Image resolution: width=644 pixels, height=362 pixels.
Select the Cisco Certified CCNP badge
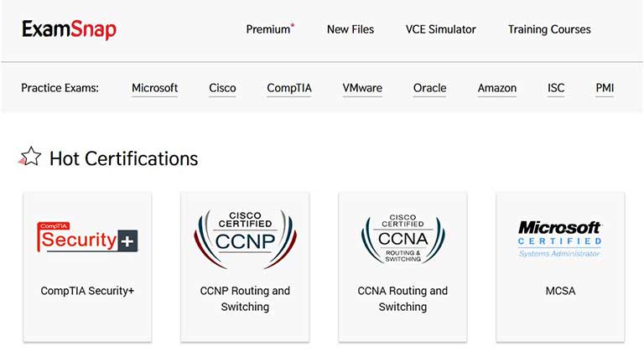pyautogui.click(x=245, y=239)
